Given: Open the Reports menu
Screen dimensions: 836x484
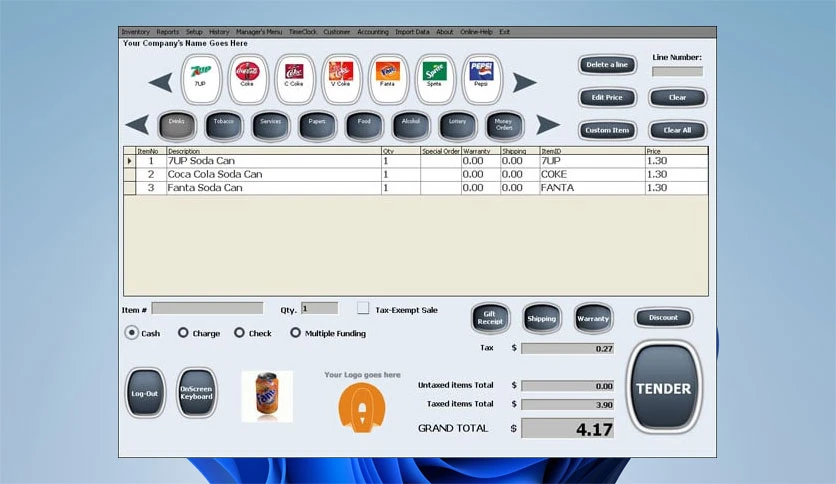Looking at the screenshot, I should pyautogui.click(x=168, y=32).
